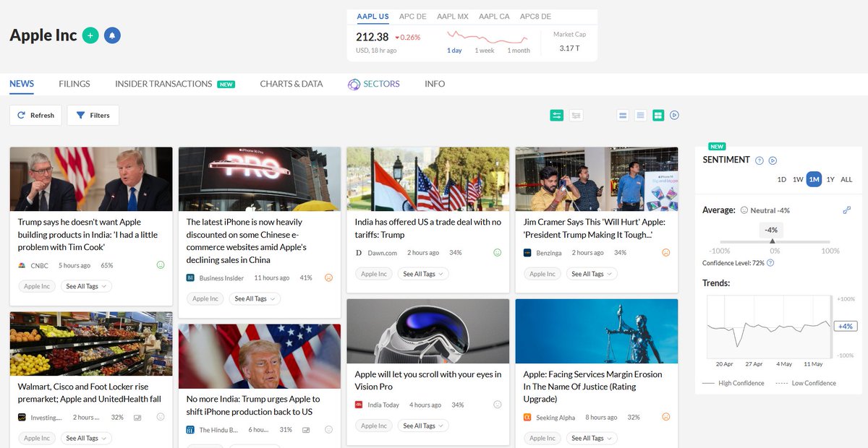
Task: Open Jim Cramer 'Will Hurt' Apple headline
Action: coord(594,228)
